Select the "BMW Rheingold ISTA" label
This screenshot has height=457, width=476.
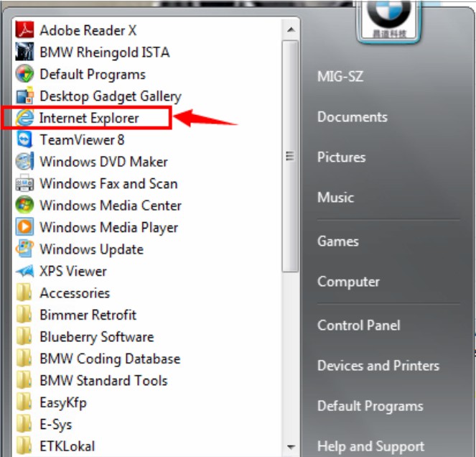[x=105, y=52]
